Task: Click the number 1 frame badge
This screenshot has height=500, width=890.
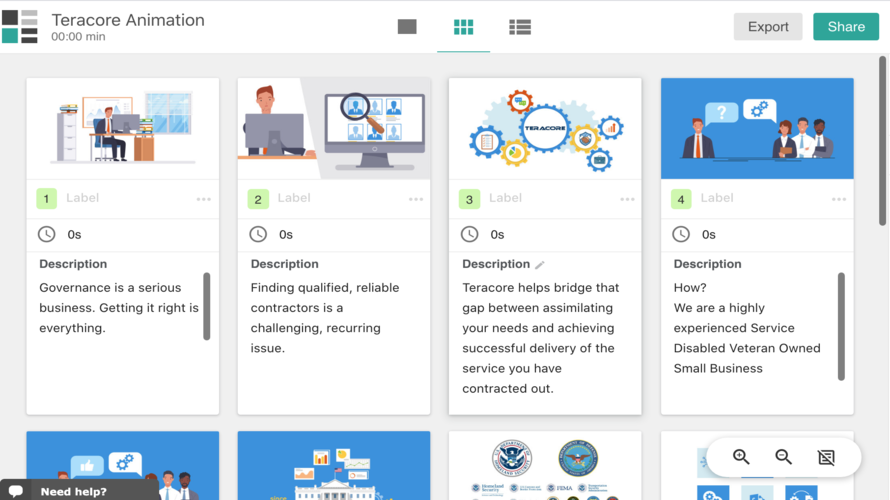Action: (47, 199)
